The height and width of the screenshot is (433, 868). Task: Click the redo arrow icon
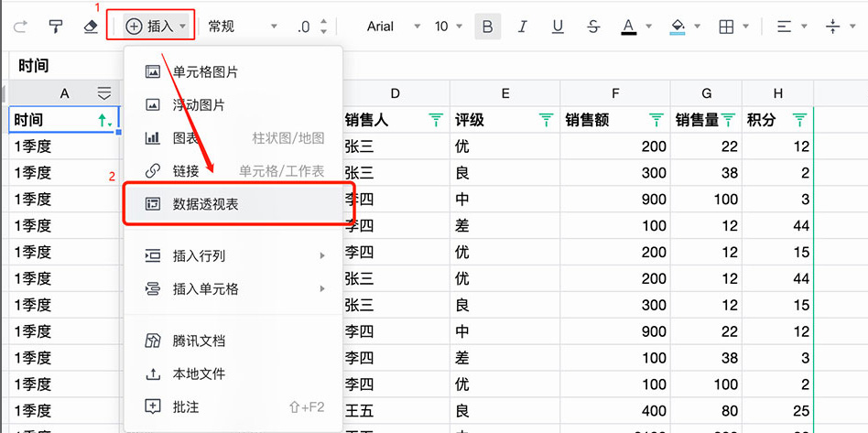click(20, 27)
